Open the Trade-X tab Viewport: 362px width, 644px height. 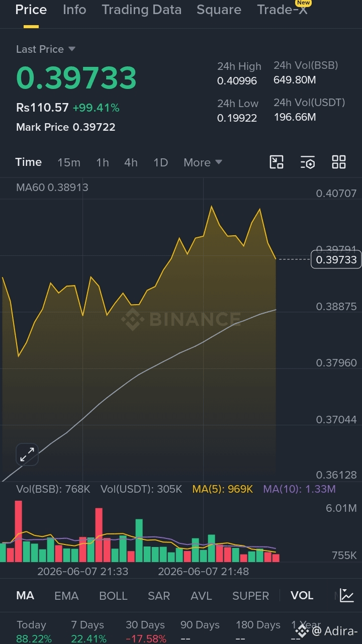click(x=282, y=10)
